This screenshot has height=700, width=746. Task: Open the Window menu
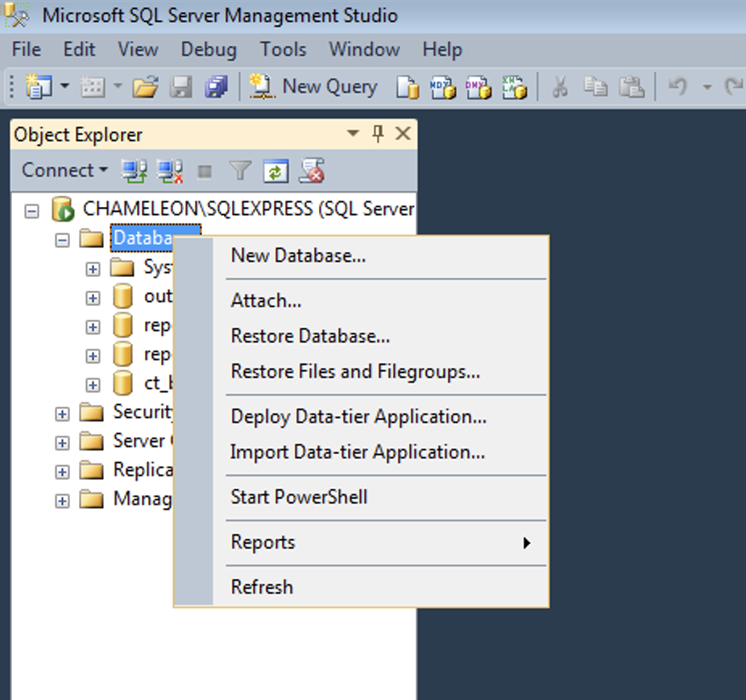click(x=364, y=49)
